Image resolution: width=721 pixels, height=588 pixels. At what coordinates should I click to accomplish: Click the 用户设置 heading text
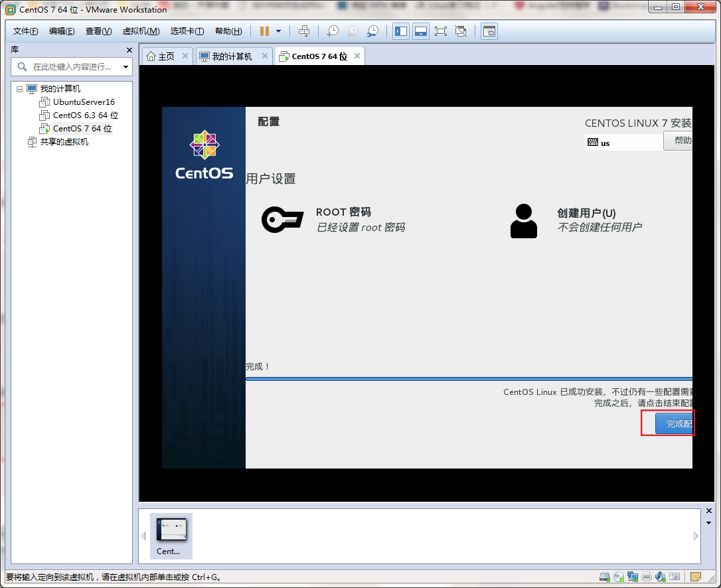coord(270,179)
